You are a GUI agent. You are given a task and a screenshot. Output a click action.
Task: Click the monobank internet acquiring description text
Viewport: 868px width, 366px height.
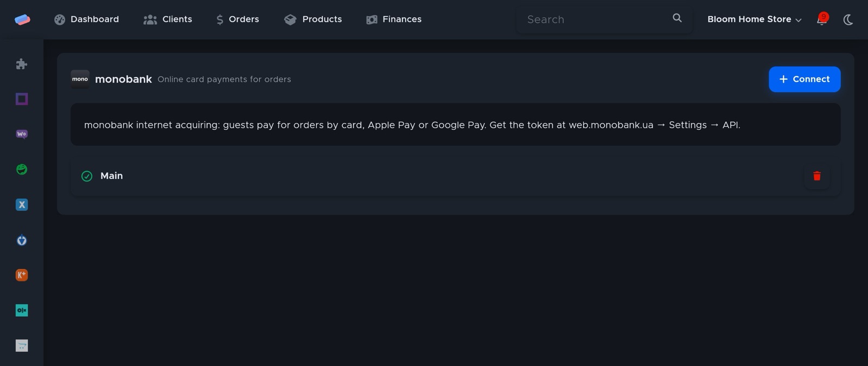(412, 125)
